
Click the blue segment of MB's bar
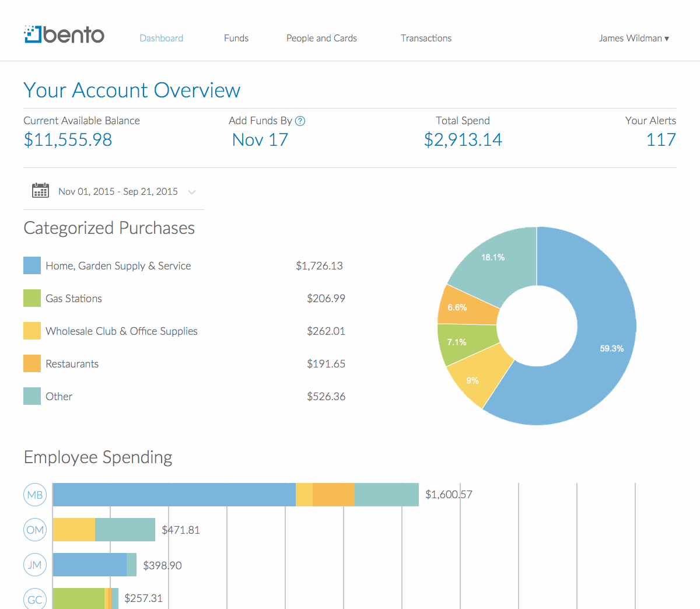pyautogui.click(x=174, y=495)
